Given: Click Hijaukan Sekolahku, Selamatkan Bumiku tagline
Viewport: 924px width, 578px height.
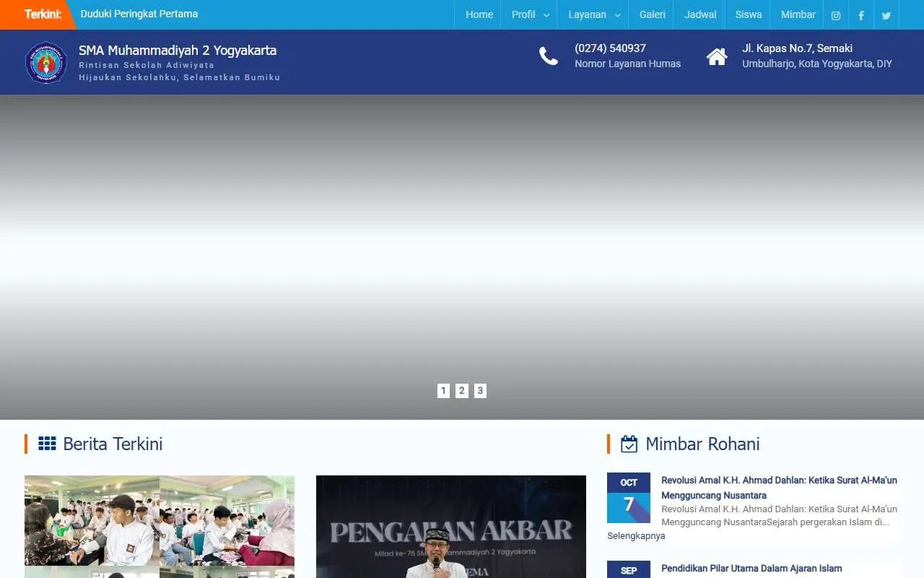Looking at the screenshot, I should click(x=180, y=77).
